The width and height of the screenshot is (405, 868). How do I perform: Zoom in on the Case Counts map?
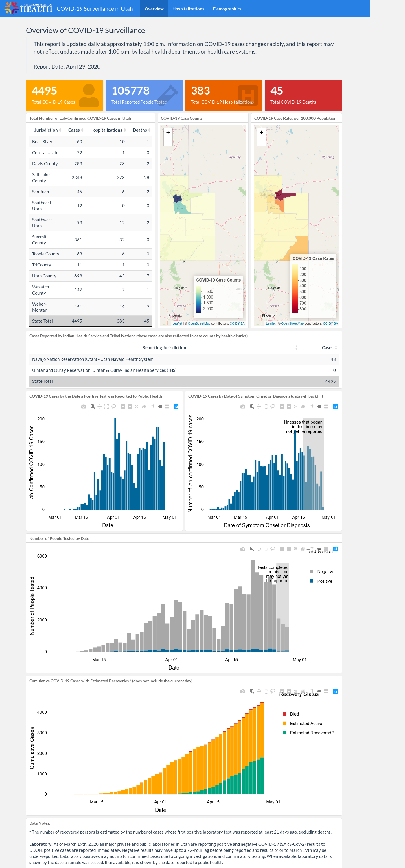point(168,133)
